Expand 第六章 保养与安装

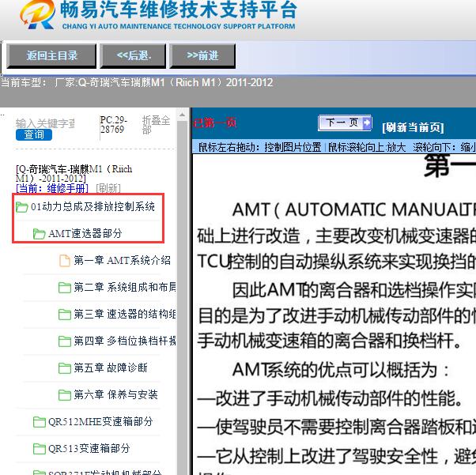tap(115, 395)
